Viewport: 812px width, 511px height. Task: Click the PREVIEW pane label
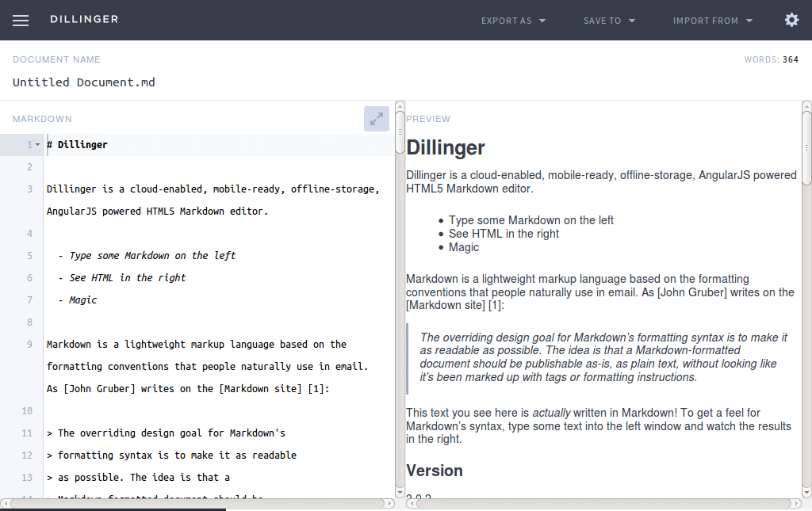coord(428,119)
